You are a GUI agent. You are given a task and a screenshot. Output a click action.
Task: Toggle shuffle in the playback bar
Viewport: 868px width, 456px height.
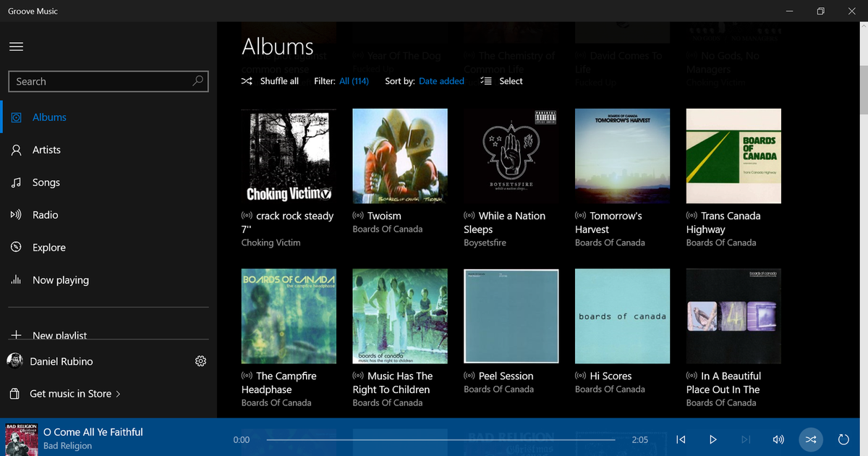pos(811,439)
